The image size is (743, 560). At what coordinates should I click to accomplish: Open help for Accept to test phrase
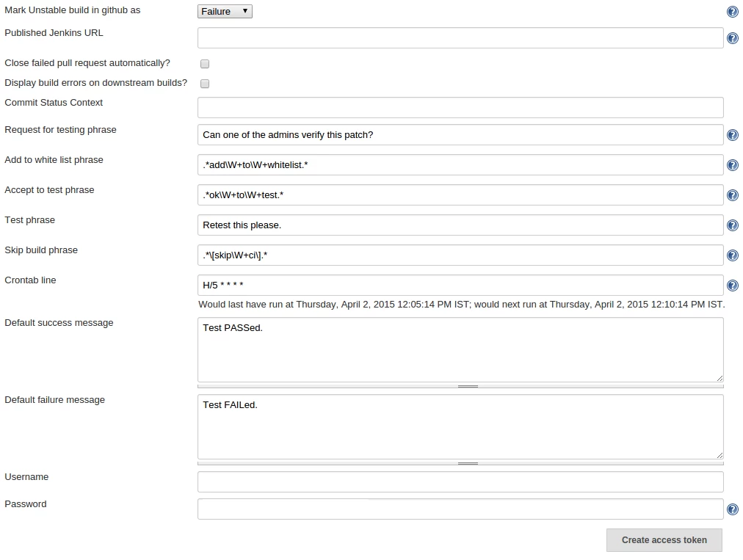[733, 196]
